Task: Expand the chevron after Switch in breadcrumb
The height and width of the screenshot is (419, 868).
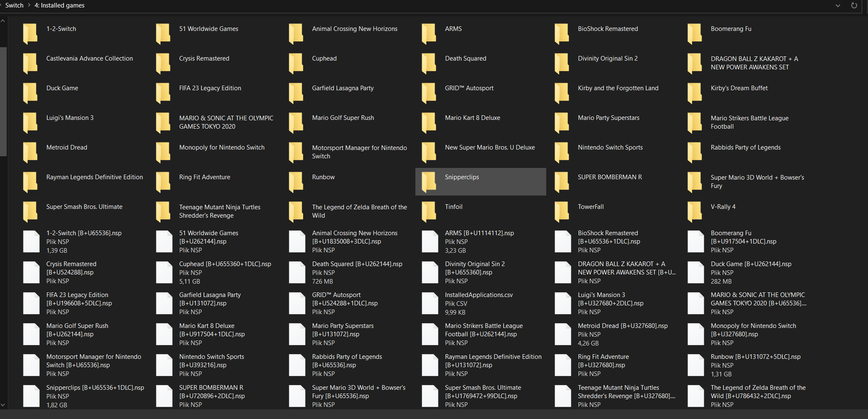Action: tap(29, 5)
